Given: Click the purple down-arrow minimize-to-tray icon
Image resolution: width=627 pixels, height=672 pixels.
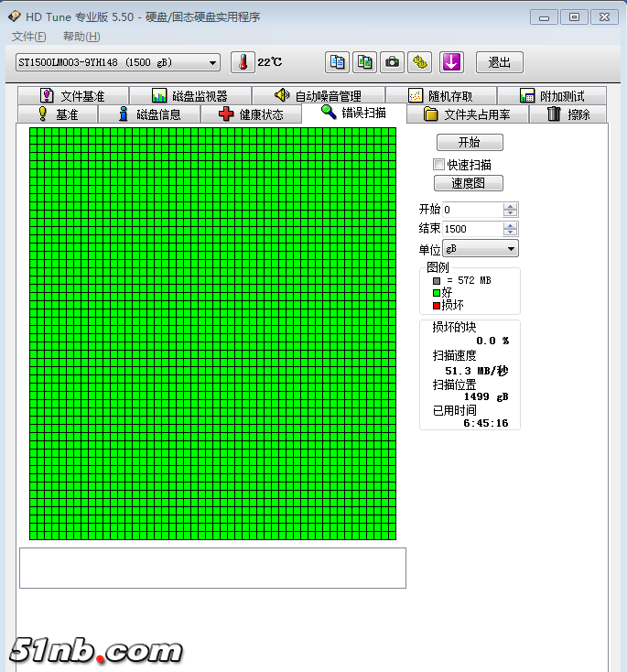Looking at the screenshot, I should coord(451,62).
